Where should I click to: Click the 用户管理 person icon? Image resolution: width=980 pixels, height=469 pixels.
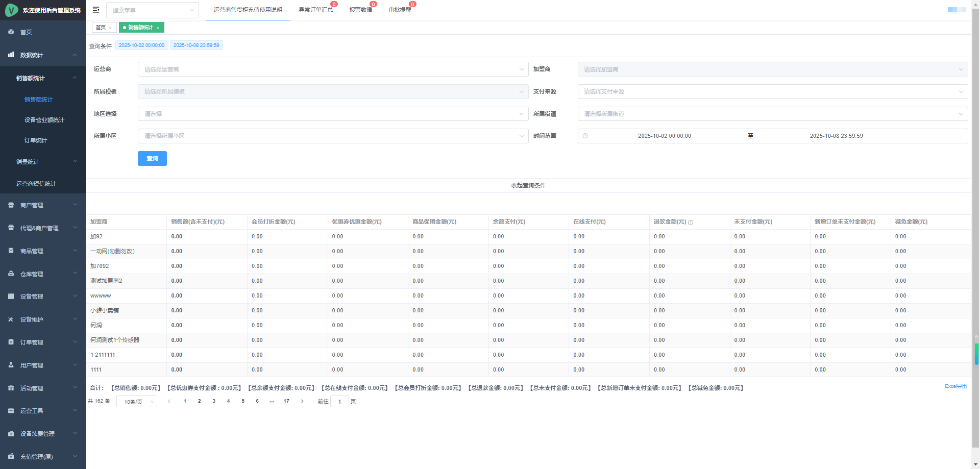(11, 365)
